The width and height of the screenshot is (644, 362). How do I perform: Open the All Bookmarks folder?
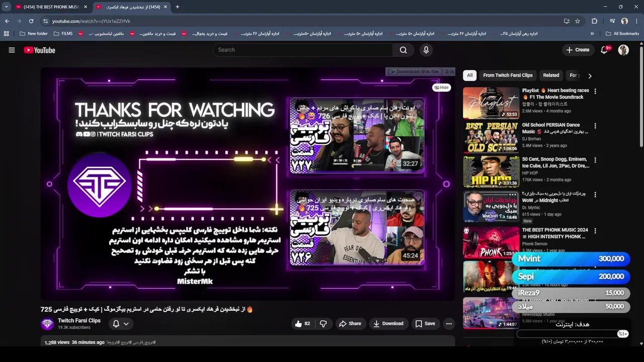point(622,34)
